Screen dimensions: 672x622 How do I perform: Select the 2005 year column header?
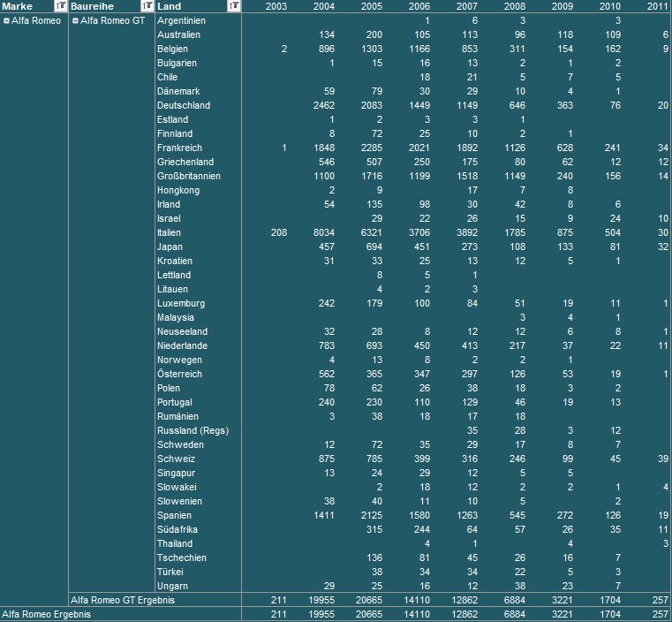coord(371,6)
